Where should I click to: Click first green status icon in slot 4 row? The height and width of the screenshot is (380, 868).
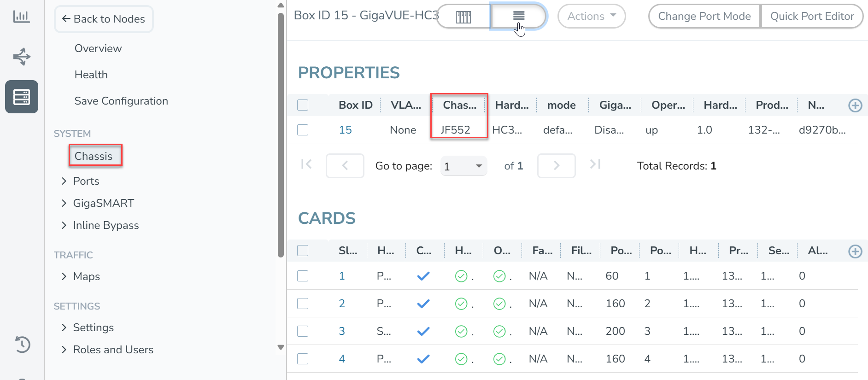click(x=461, y=359)
